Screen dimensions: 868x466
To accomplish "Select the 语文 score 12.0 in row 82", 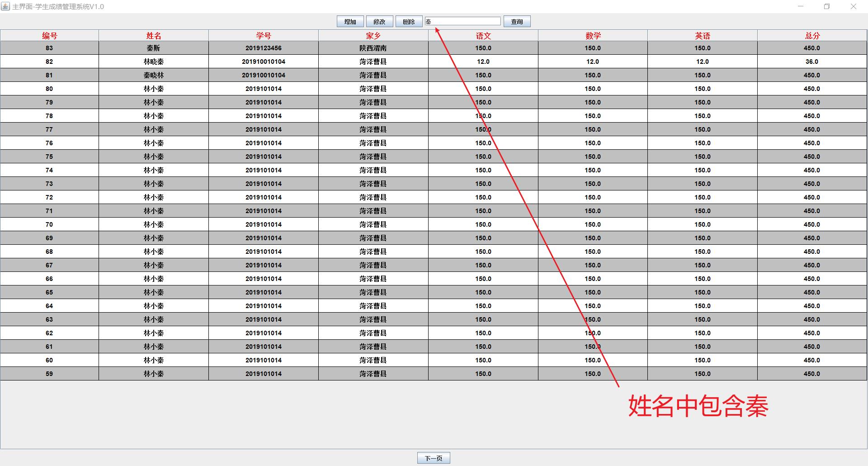I will [x=483, y=62].
